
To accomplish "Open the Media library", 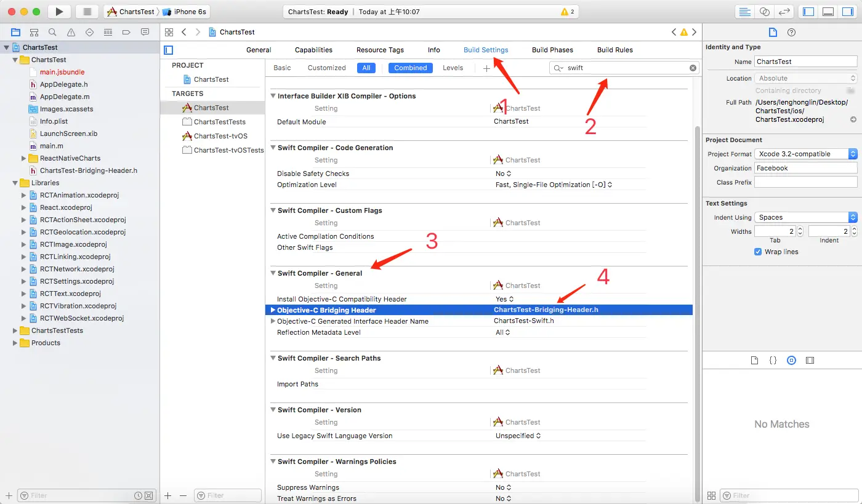I will coord(810,361).
